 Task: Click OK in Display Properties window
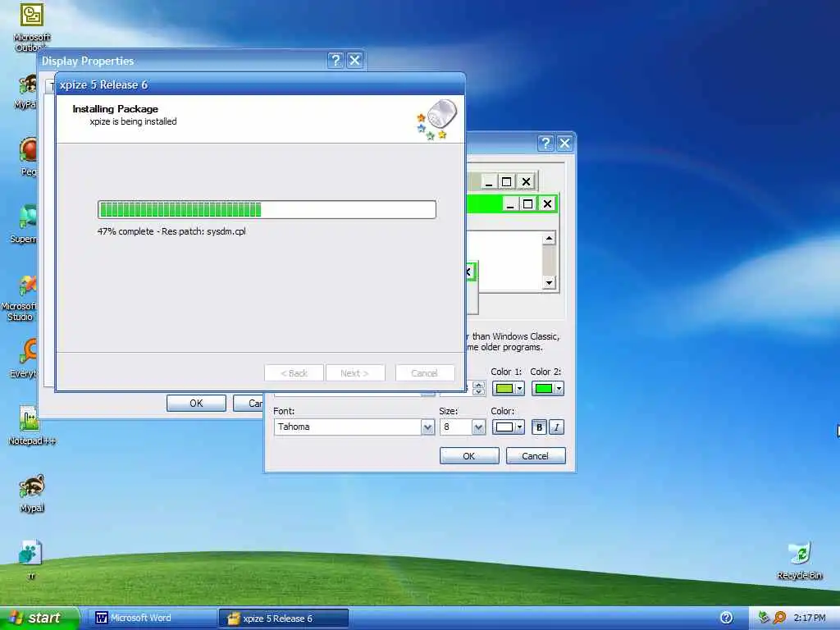196,403
